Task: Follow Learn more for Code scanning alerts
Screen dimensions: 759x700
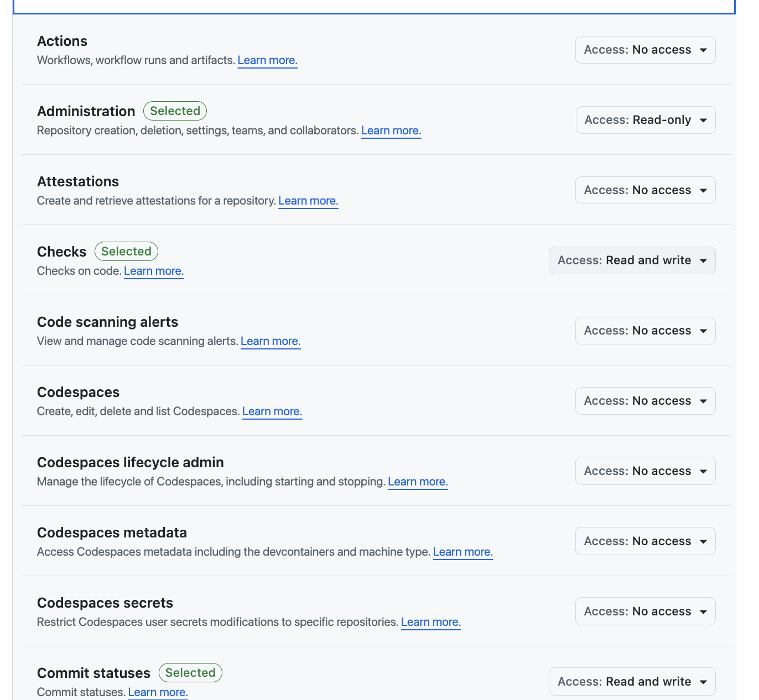Action: (x=271, y=341)
